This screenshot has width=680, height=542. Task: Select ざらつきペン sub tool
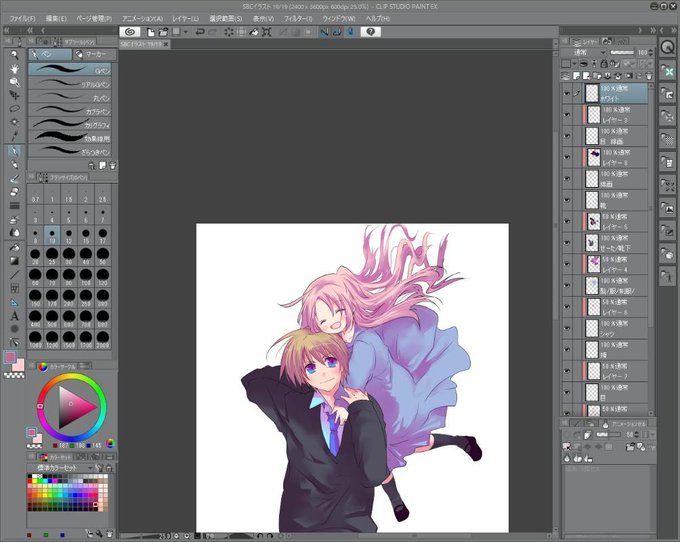pyautogui.click(x=70, y=151)
